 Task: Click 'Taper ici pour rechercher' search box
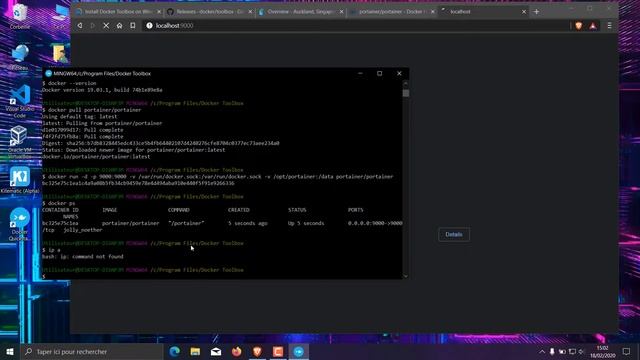tap(91, 351)
